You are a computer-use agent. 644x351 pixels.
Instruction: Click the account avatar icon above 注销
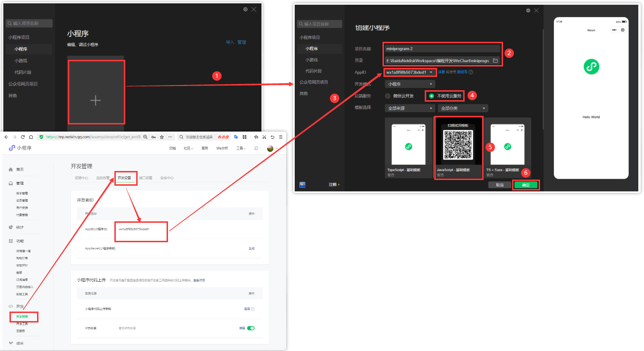click(x=302, y=184)
